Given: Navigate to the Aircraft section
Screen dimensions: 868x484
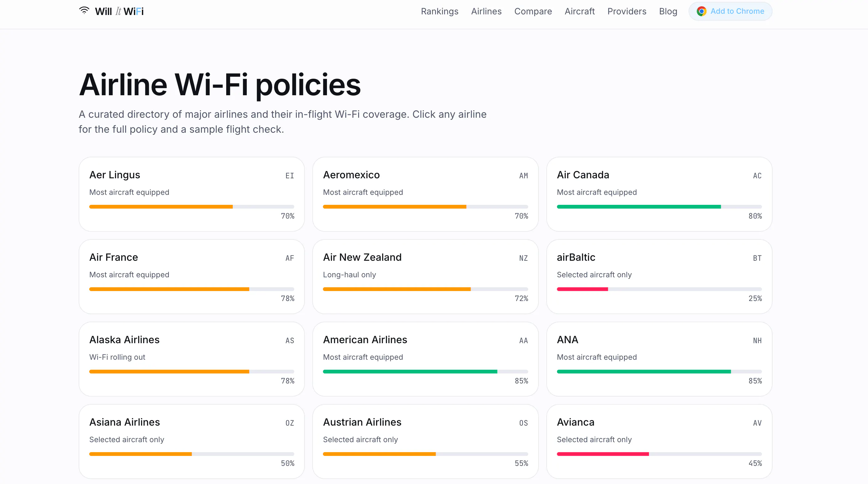Looking at the screenshot, I should tap(580, 12).
